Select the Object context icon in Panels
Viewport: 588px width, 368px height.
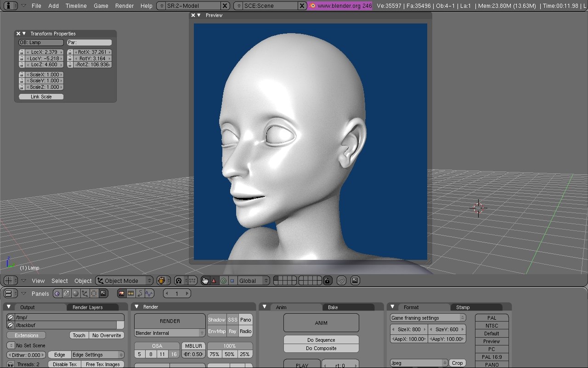(85, 293)
